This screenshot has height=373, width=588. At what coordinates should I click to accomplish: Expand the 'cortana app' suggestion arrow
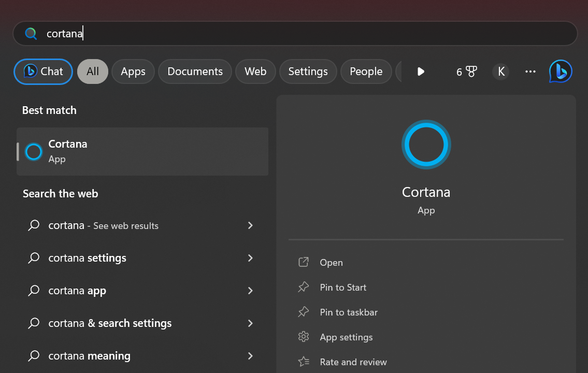pos(251,291)
